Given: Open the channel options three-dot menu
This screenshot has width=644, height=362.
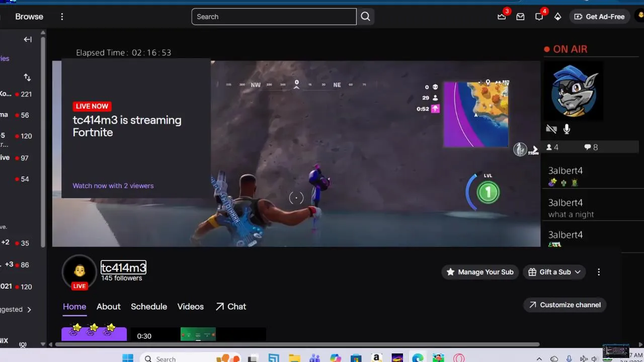Looking at the screenshot, I should [599, 272].
